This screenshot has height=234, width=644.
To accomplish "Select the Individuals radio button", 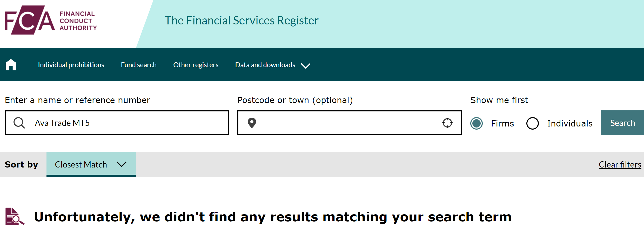I will coord(533,123).
